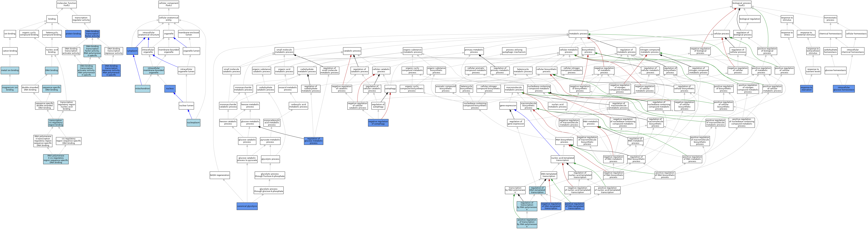Select the 'nuclear lumen' node

coord(186,105)
